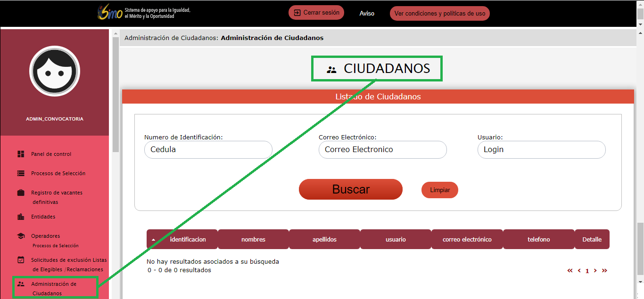
Task: Click the Panel de control dashboard icon
Action: pyautogui.click(x=21, y=154)
